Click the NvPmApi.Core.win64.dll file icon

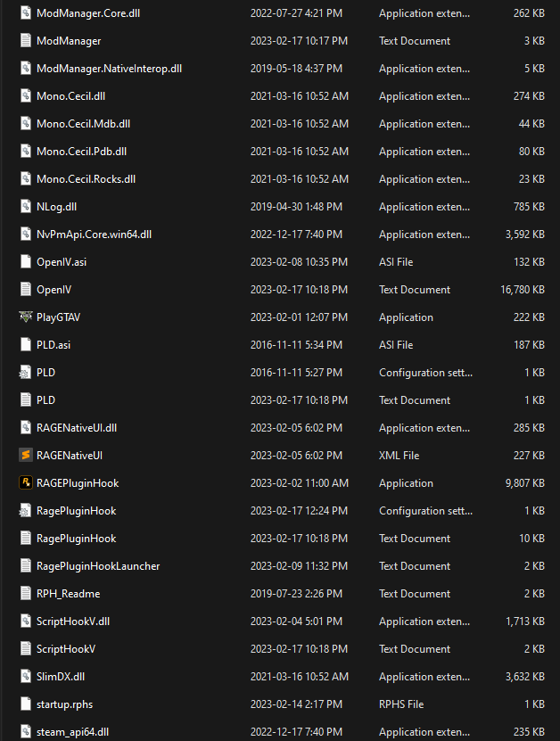[x=26, y=234]
